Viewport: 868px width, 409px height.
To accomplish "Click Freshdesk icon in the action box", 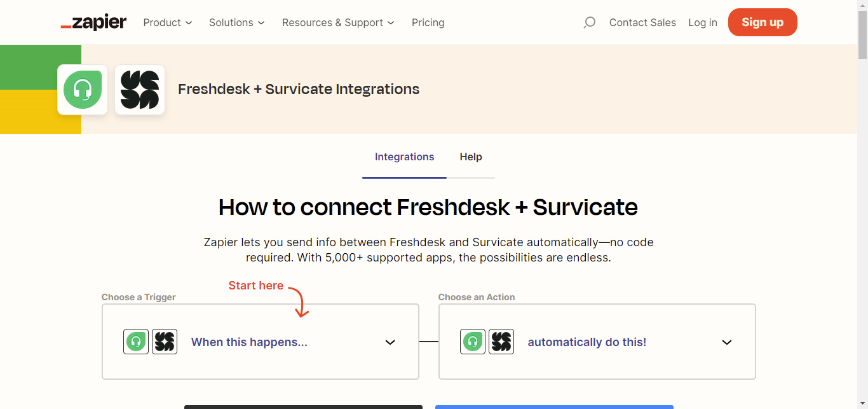I will click(x=472, y=342).
